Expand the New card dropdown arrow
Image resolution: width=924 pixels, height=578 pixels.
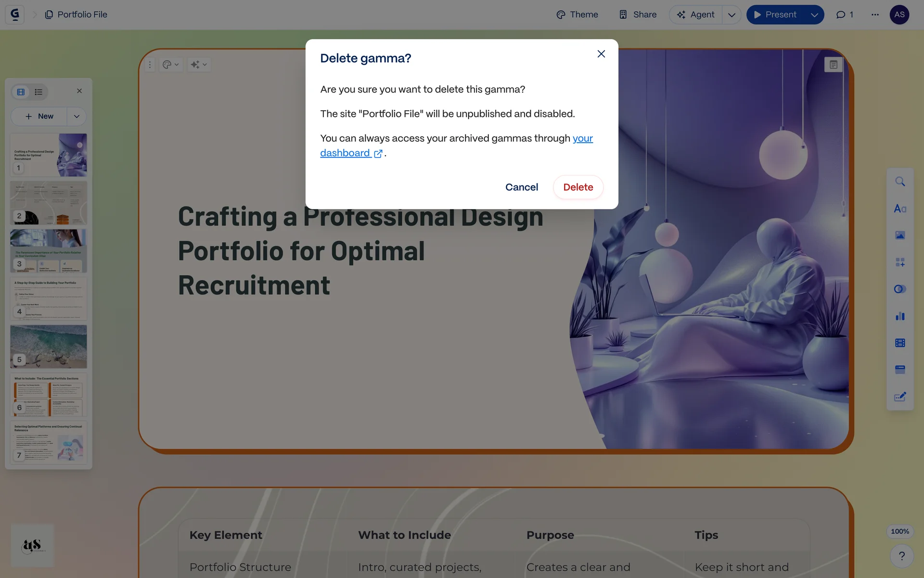[x=77, y=116]
